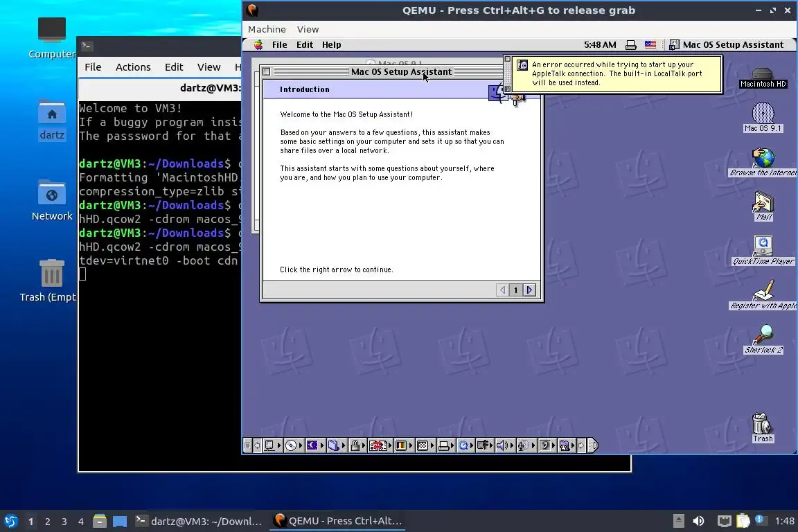Open Monitor color depth control strip module
Screen dimensions: 798x532
coord(404,445)
